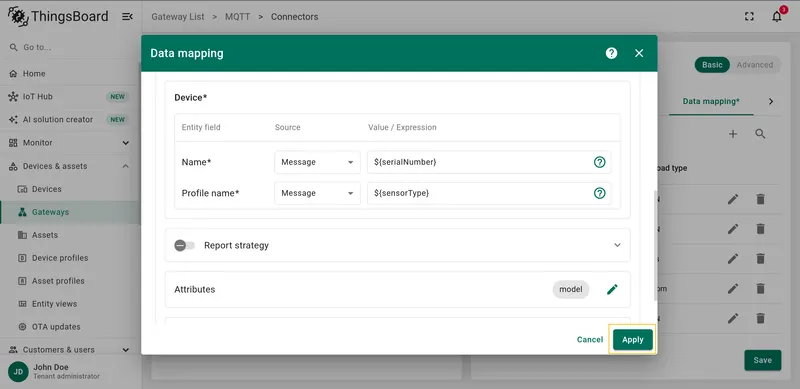Switch to Advanced configuration mode

coord(755,65)
